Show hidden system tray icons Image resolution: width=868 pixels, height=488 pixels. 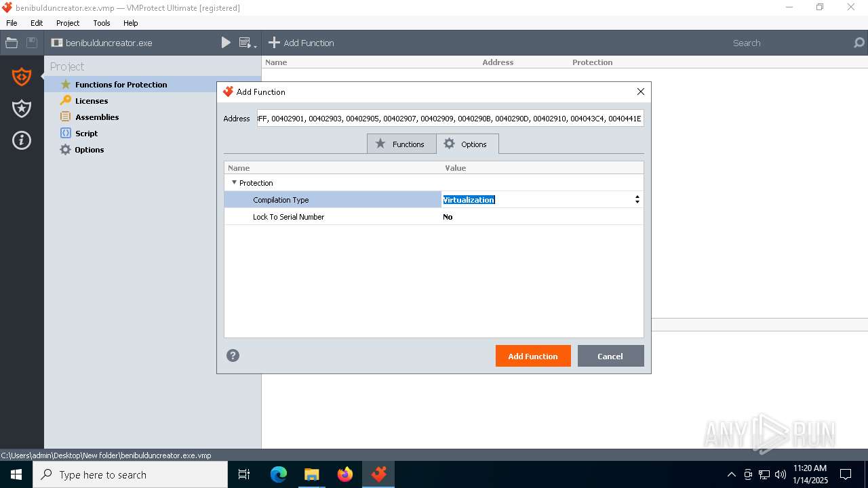point(731,474)
